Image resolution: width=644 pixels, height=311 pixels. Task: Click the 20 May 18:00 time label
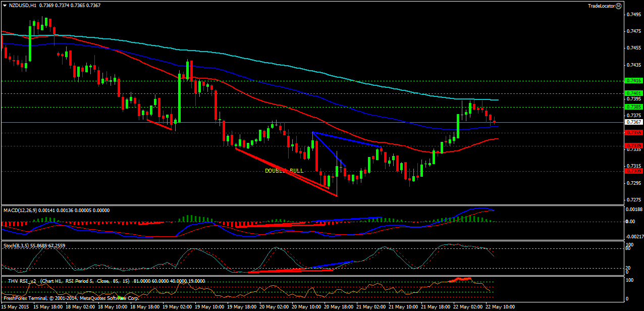click(x=338, y=307)
